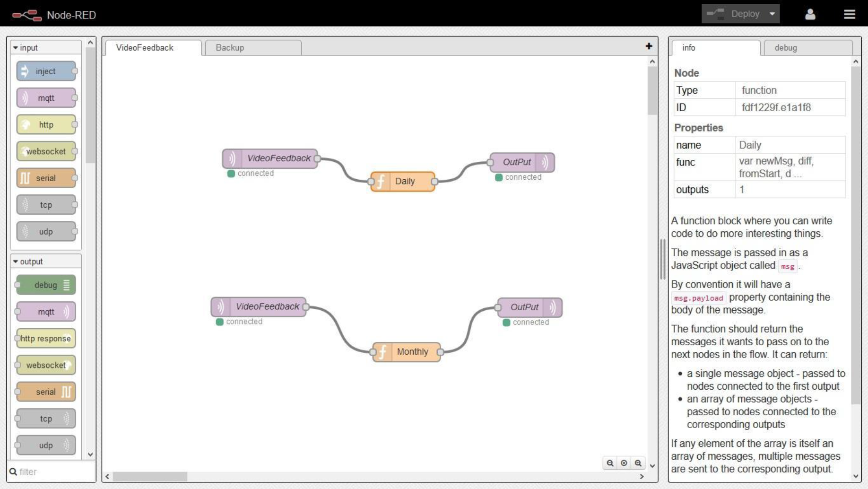Select the inject node in the input palette
Screen dimensions: 868x489
(x=46, y=71)
